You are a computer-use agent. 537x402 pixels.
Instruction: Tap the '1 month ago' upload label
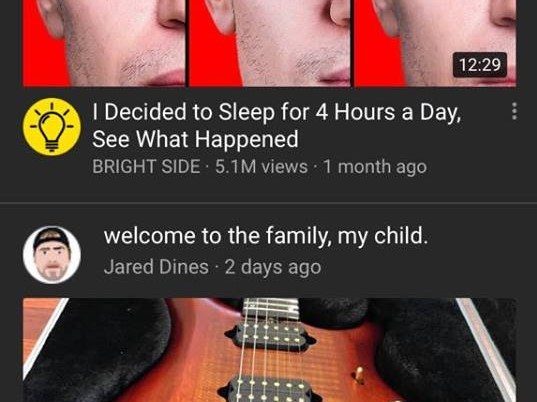375,167
